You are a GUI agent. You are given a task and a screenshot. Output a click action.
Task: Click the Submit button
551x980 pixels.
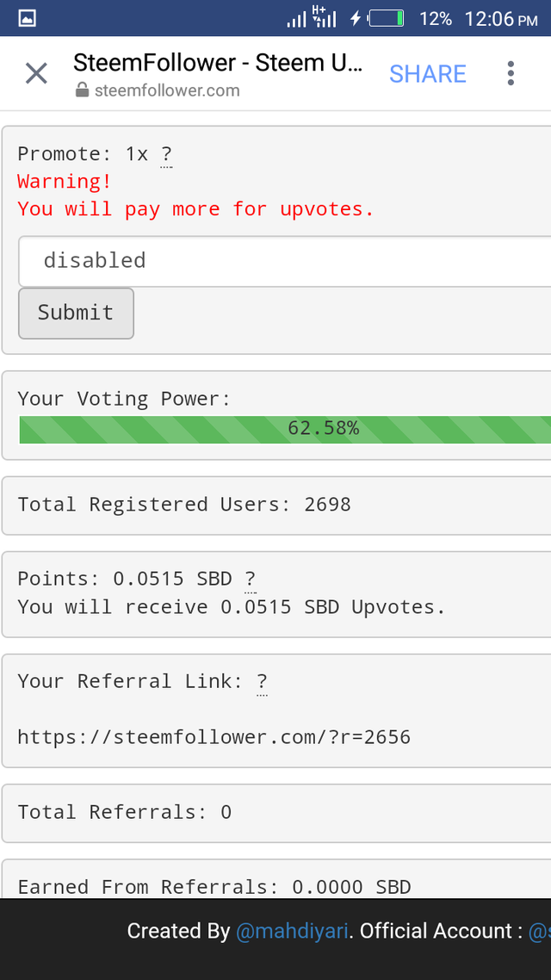(77, 313)
